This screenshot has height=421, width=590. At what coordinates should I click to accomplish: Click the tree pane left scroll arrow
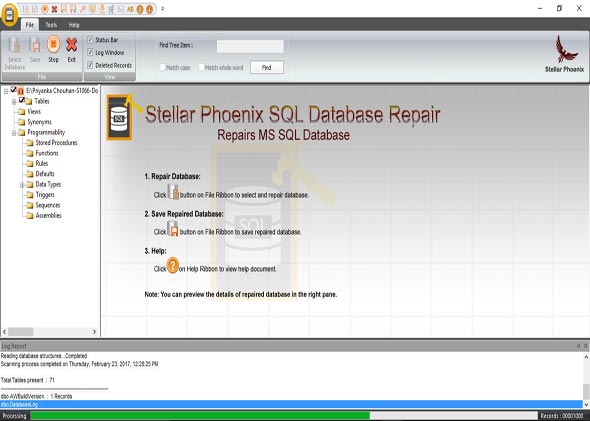click(5, 332)
